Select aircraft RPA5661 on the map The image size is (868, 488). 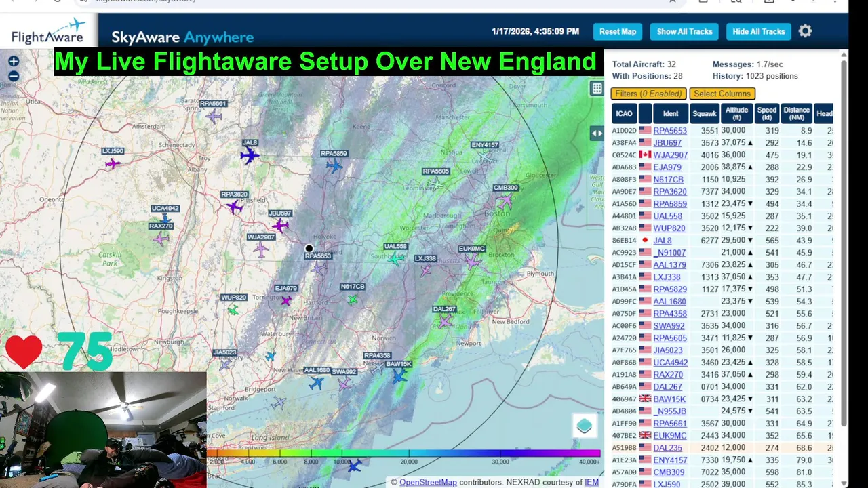coord(214,116)
